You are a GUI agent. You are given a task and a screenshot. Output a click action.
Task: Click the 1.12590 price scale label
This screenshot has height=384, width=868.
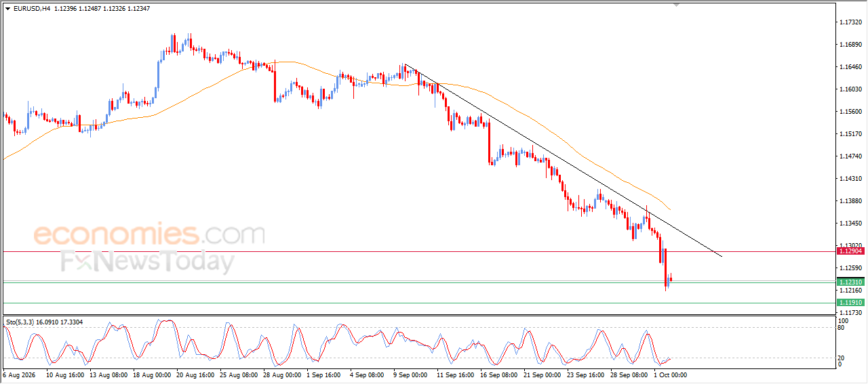click(850, 268)
